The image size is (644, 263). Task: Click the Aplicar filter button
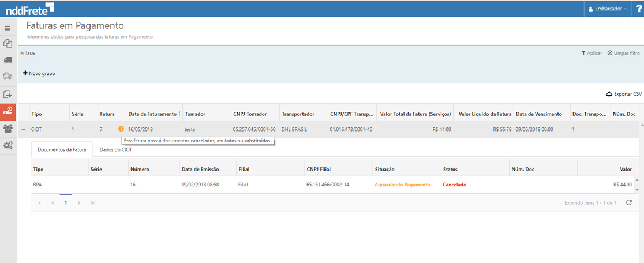click(x=591, y=53)
